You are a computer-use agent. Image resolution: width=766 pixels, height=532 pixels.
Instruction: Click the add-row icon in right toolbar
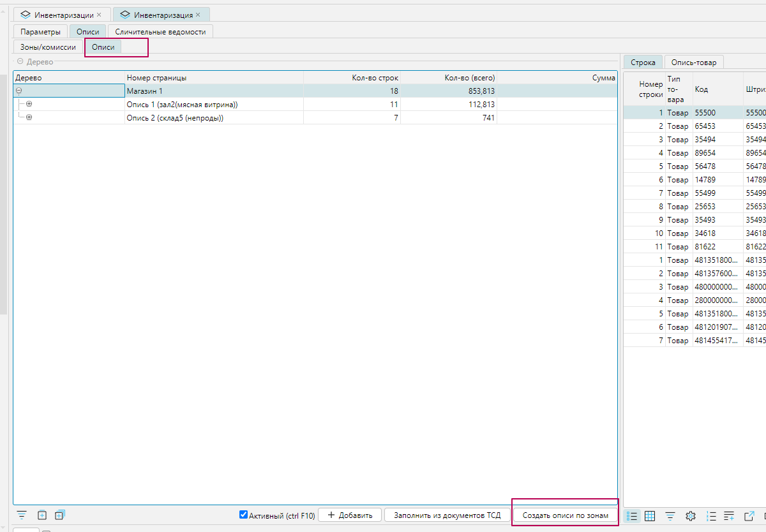(x=729, y=515)
